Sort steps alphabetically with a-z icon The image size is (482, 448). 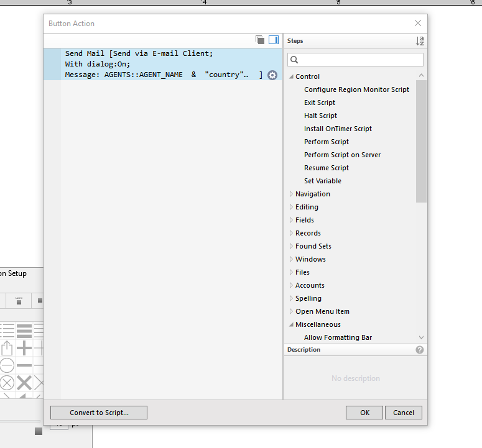tap(420, 41)
